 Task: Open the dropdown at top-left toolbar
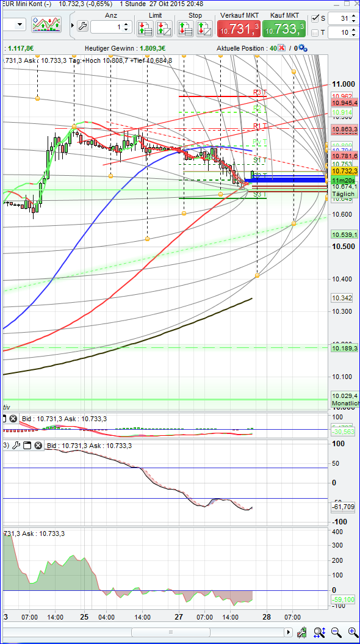[20, 24]
